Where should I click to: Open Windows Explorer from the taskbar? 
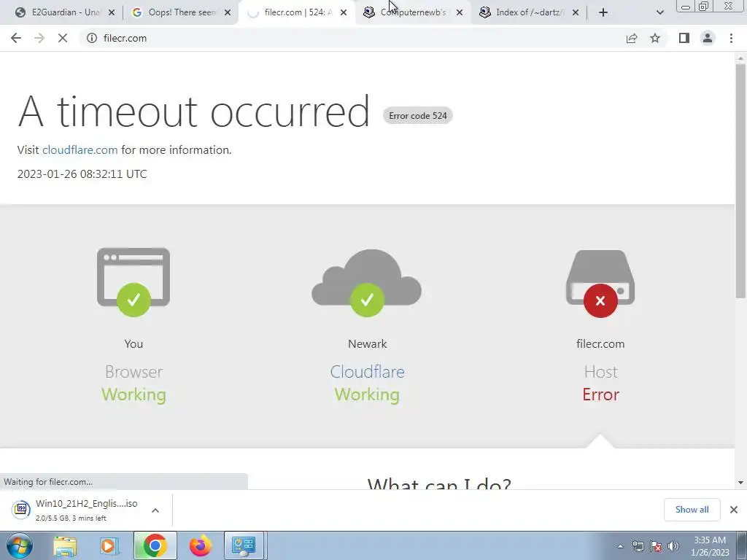point(65,546)
